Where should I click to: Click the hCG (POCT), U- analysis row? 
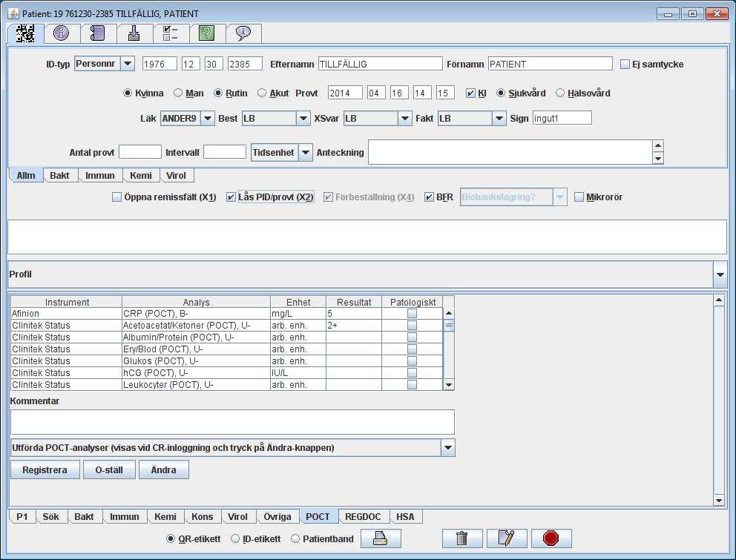226,372
